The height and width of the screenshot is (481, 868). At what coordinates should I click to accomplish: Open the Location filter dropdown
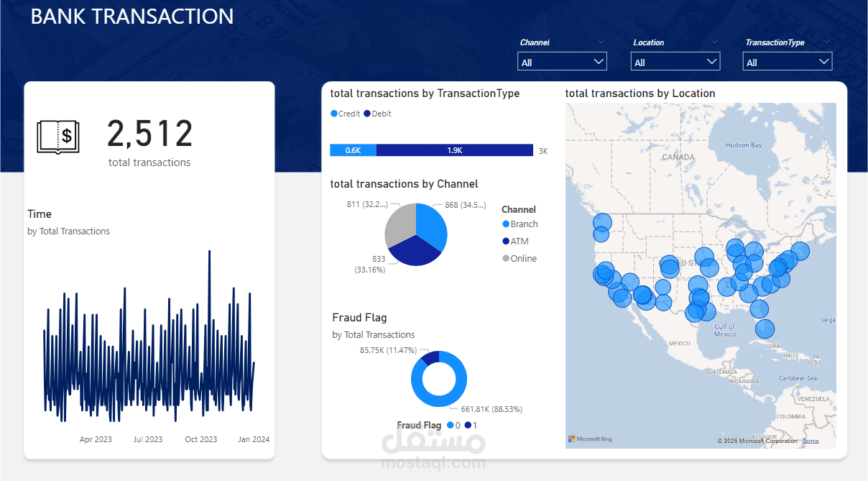click(x=675, y=63)
